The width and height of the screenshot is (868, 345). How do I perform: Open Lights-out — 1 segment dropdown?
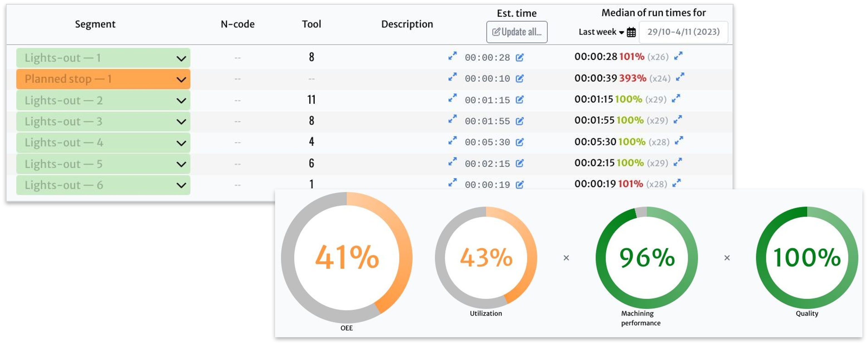[x=103, y=58]
